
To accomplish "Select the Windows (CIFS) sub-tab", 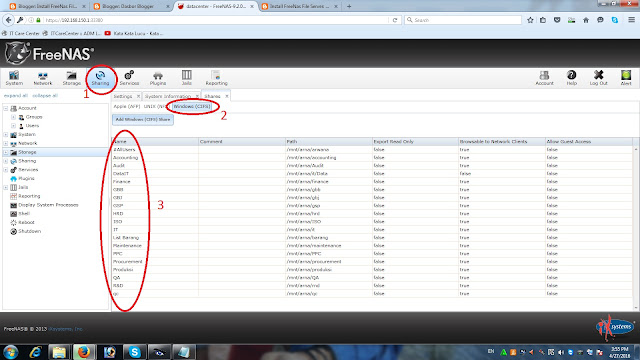I will 191,107.
